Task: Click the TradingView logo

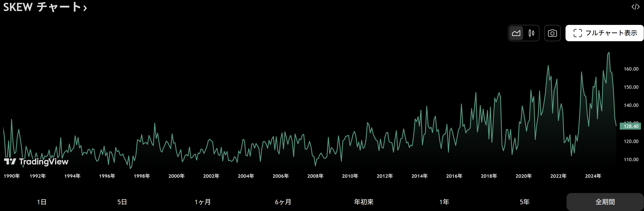Action: pyautogui.click(x=36, y=162)
